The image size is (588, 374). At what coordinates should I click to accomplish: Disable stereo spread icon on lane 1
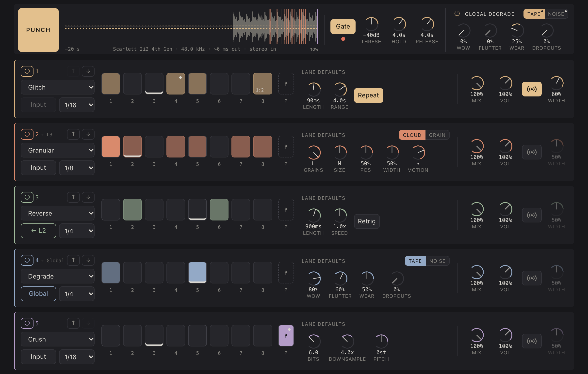click(x=532, y=89)
